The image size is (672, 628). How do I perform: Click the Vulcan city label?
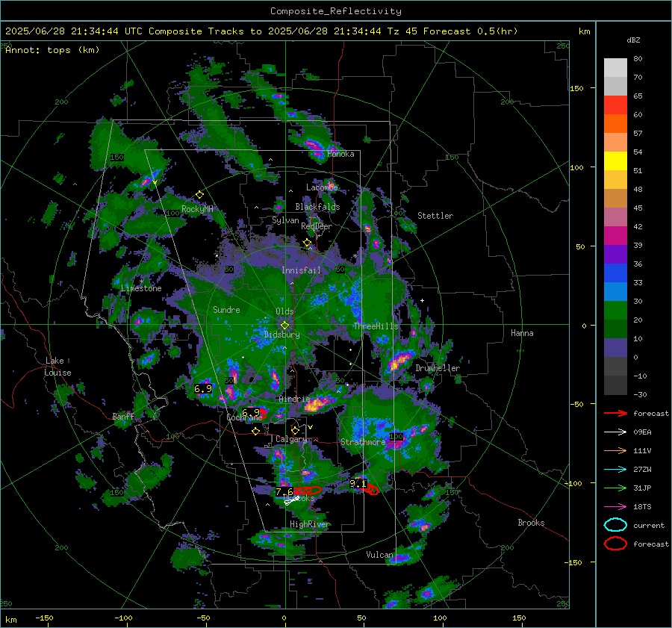tap(379, 555)
